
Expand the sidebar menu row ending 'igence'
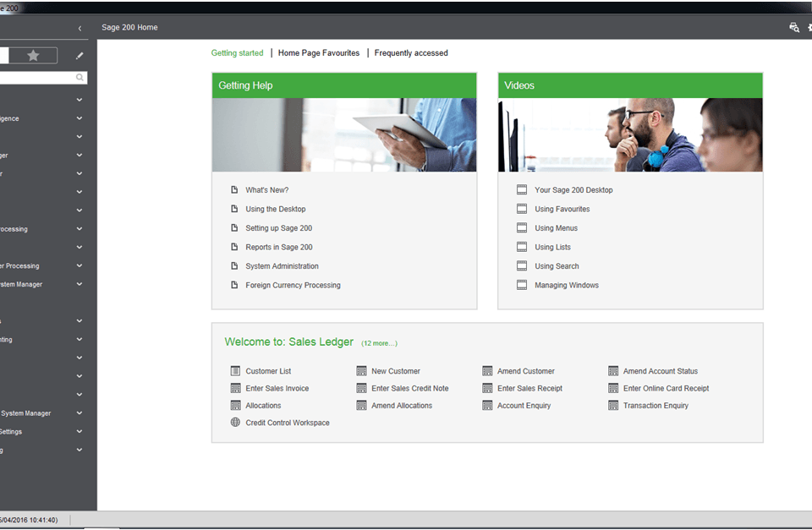point(80,118)
